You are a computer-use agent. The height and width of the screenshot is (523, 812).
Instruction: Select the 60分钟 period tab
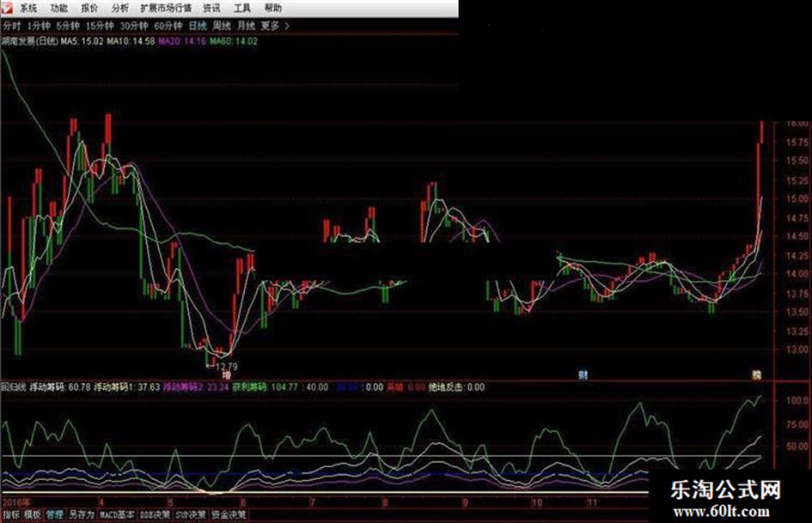(168, 26)
